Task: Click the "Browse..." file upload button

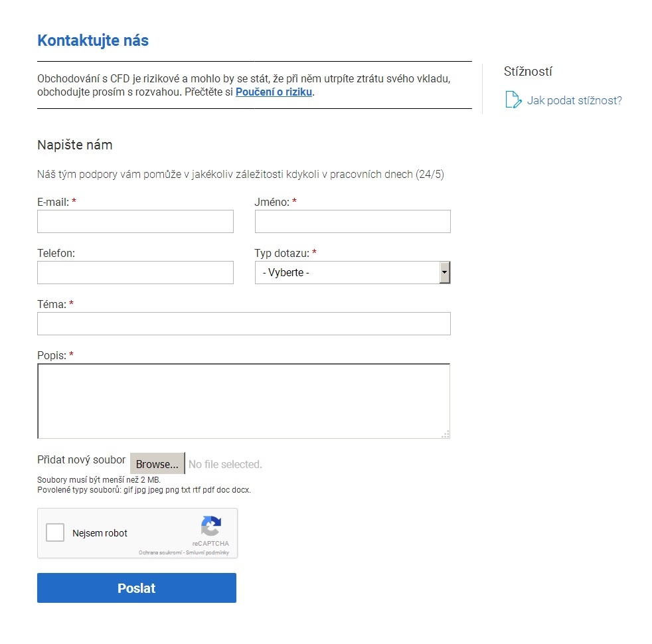Action: click(157, 464)
